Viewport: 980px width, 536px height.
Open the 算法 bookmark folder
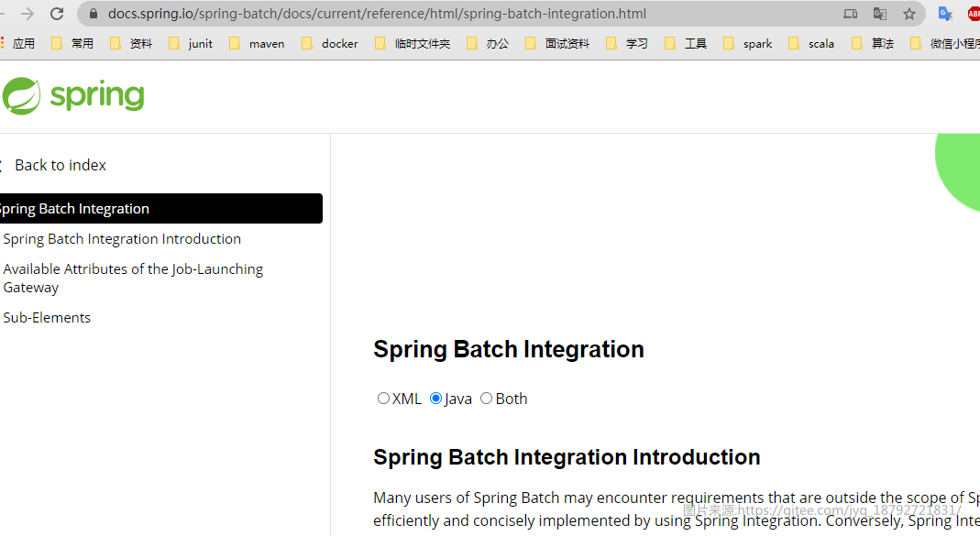[873, 43]
